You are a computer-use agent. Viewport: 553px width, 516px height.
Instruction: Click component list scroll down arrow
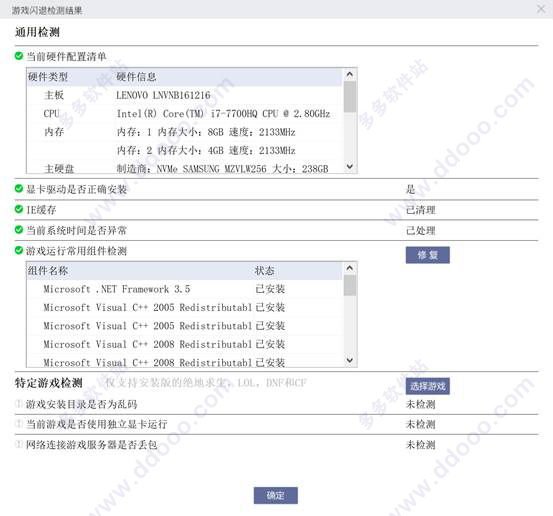(x=350, y=360)
